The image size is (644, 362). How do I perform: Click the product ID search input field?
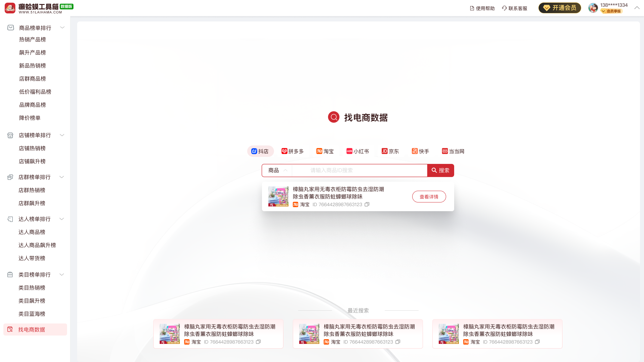coord(359,170)
